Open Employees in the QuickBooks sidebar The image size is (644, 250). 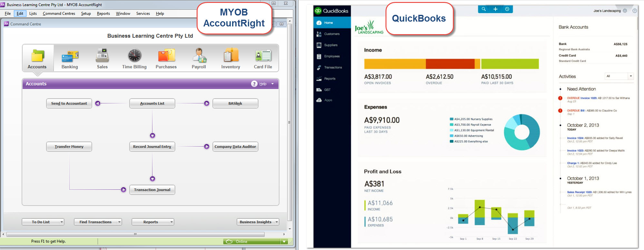332,56
